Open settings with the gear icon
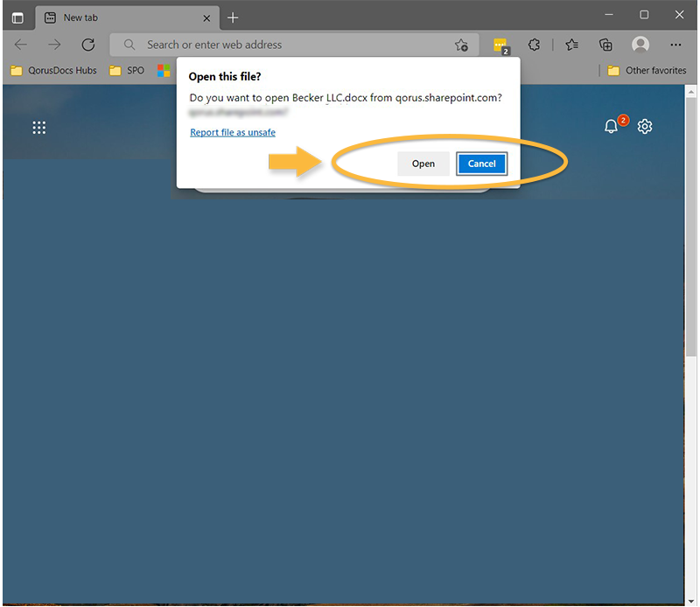The height and width of the screenshot is (607, 700). (x=645, y=126)
